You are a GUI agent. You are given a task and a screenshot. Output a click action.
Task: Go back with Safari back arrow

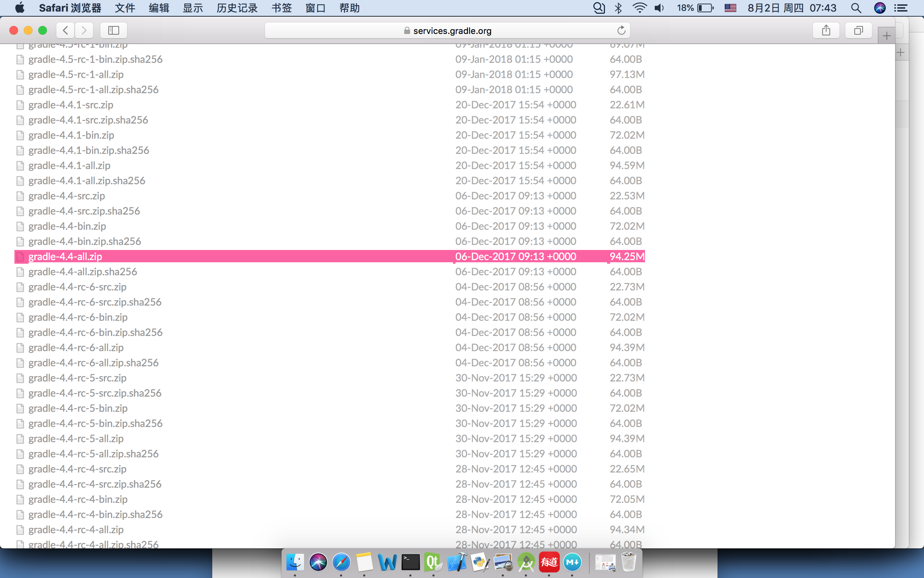[x=65, y=30]
